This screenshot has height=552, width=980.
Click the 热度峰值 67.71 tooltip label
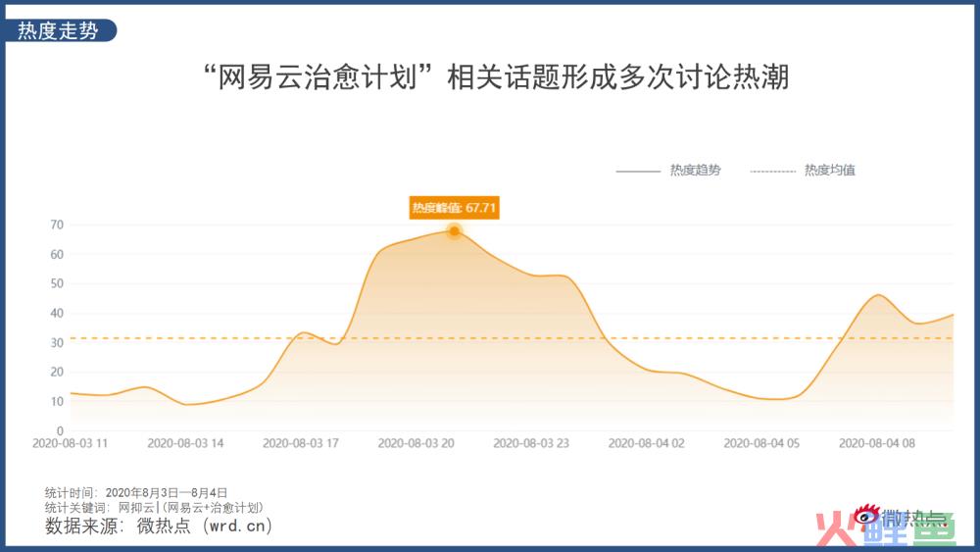(x=455, y=208)
